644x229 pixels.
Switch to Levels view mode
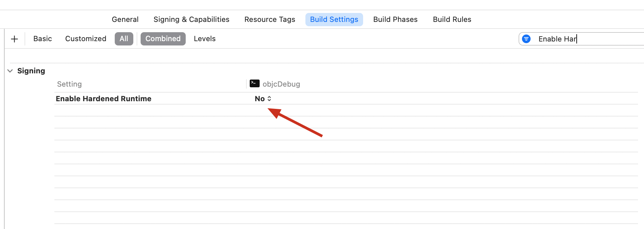(x=205, y=39)
